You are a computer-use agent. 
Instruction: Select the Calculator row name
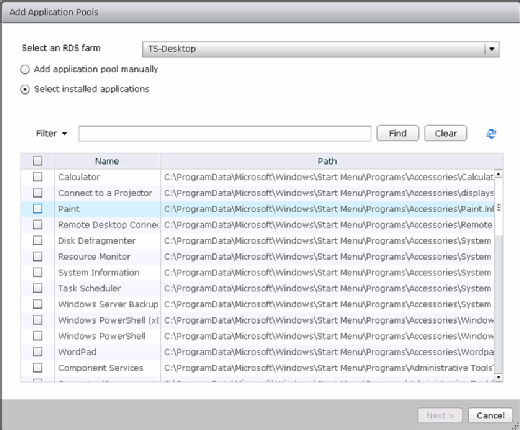tap(79, 177)
